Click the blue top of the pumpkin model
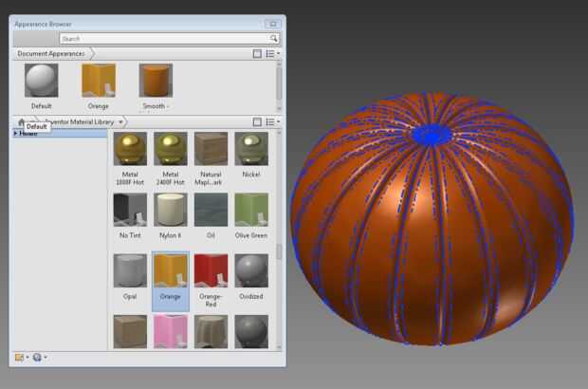The image size is (588, 389). [x=432, y=135]
